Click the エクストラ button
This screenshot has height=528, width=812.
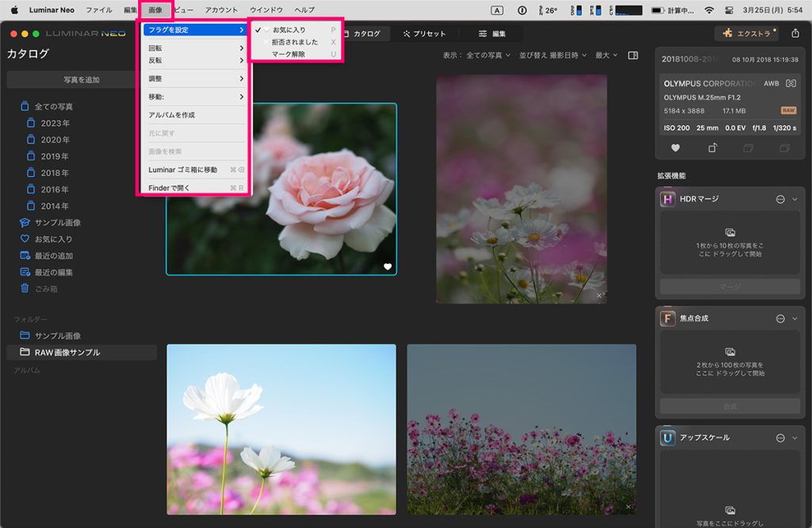(x=749, y=33)
